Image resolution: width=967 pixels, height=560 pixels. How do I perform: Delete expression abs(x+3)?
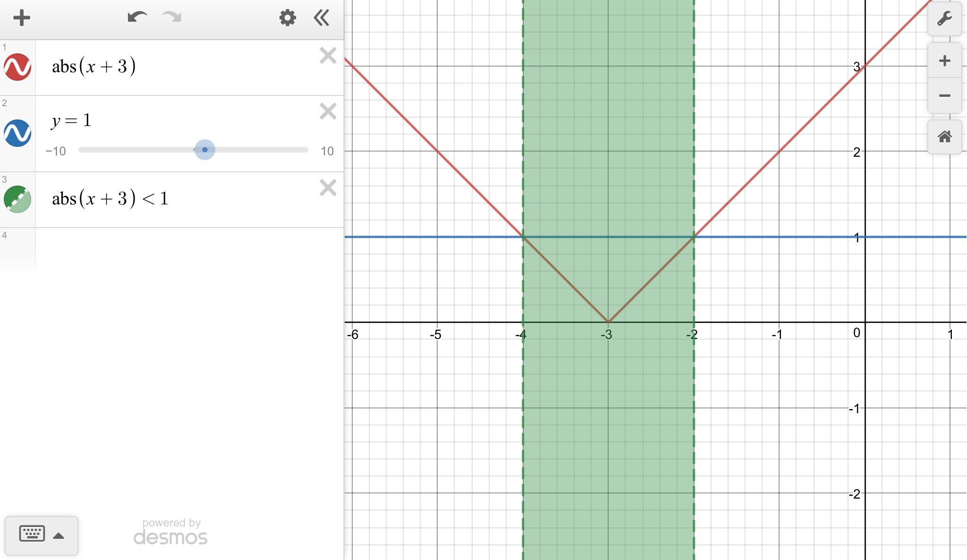tap(328, 56)
